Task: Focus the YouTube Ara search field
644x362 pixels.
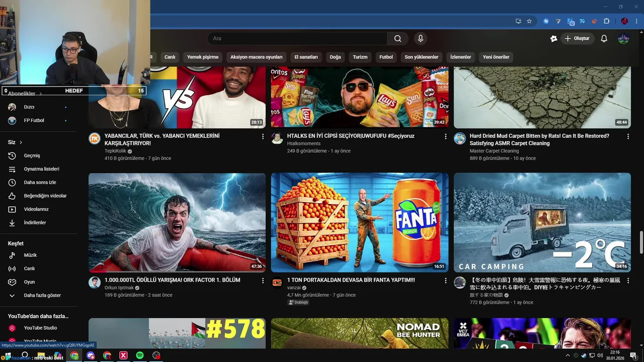Action: [x=297, y=39]
